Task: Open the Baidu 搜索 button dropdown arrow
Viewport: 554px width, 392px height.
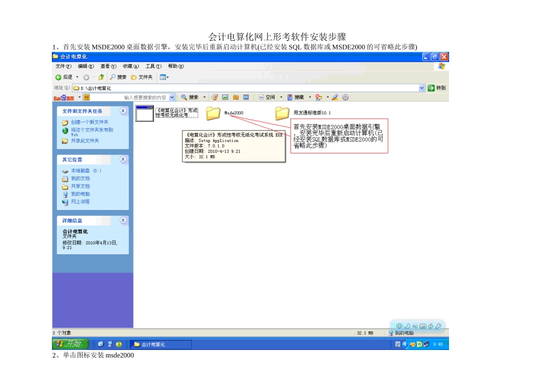Action: 204,97
